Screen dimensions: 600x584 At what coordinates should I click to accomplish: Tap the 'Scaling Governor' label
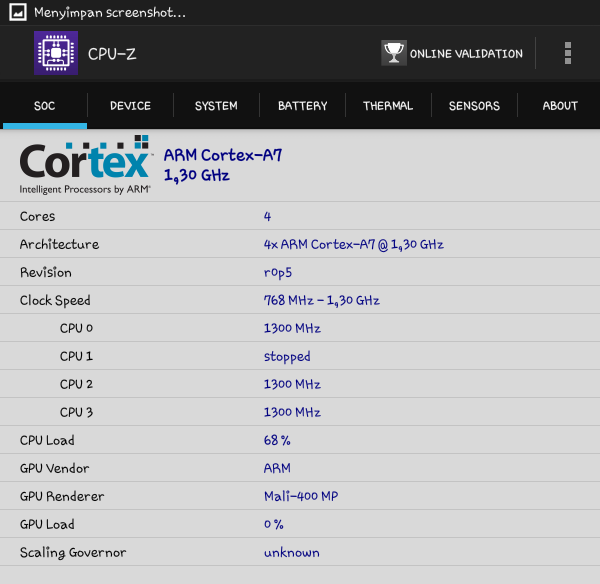[73, 553]
